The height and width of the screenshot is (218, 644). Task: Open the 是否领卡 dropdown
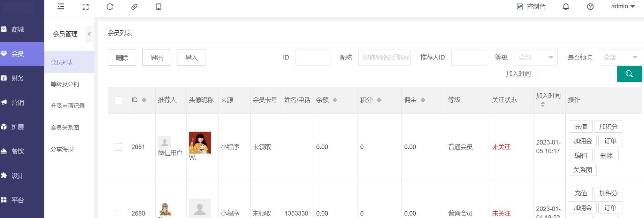pos(620,57)
